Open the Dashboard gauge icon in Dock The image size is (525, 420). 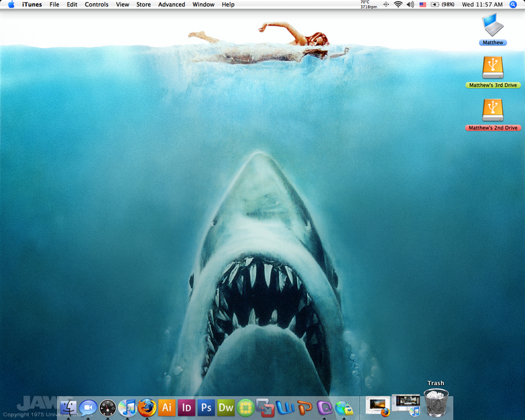108,408
